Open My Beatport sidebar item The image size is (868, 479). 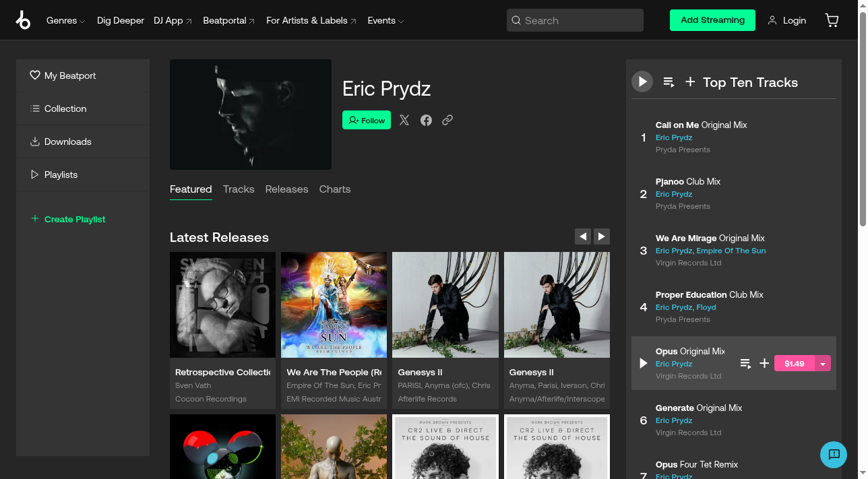click(83, 75)
